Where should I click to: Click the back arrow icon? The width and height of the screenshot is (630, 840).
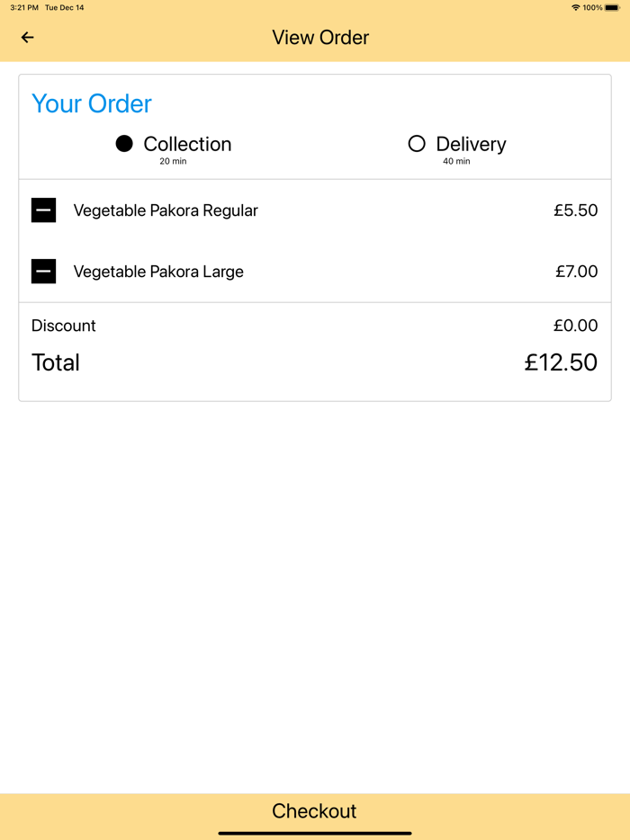click(x=27, y=37)
